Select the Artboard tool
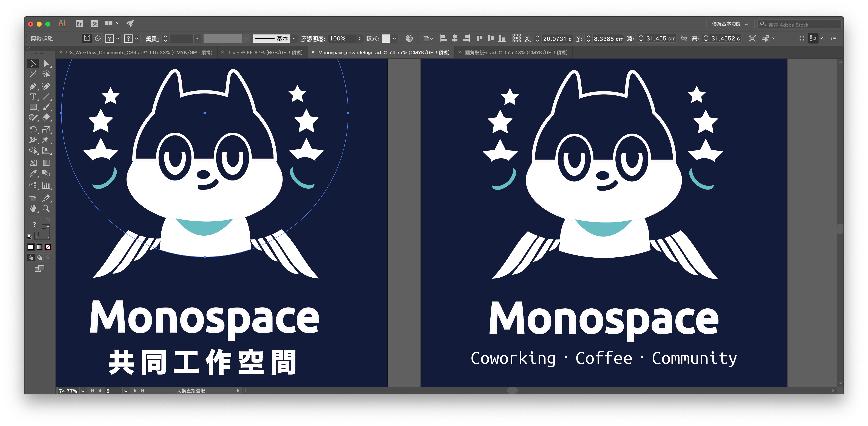868x426 pixels. pyautogui.click(x=33, y=198)
